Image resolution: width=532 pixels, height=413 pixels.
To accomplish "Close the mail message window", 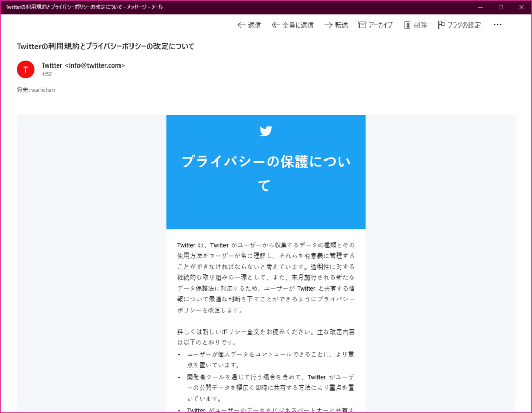I will pyautogui.click(x=521, y=7).
